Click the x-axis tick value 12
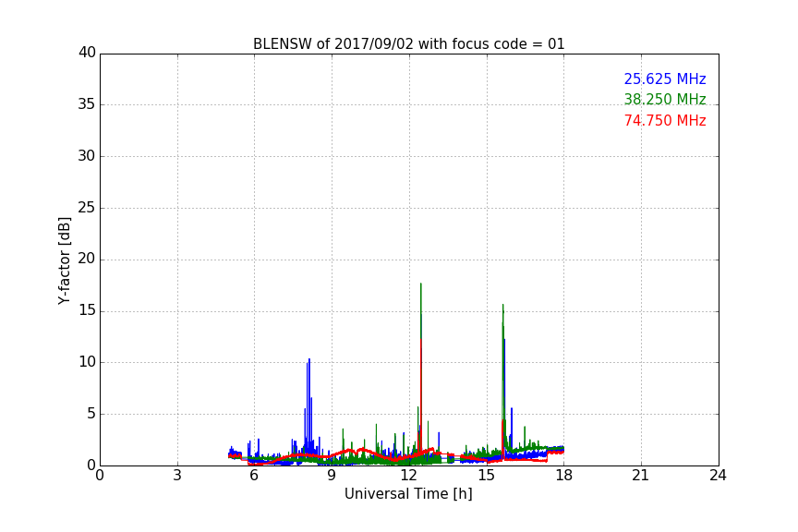This screenshot has height=532, width=798. pos(409,476)
